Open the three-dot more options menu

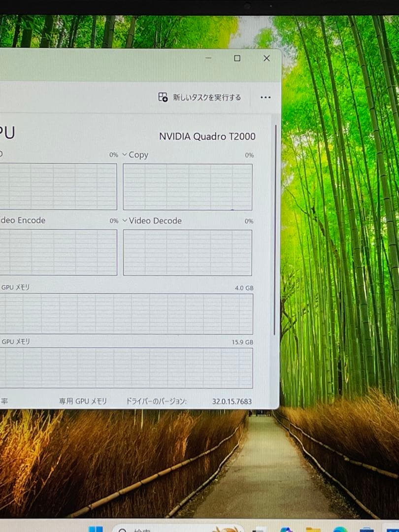click(266, 98)
